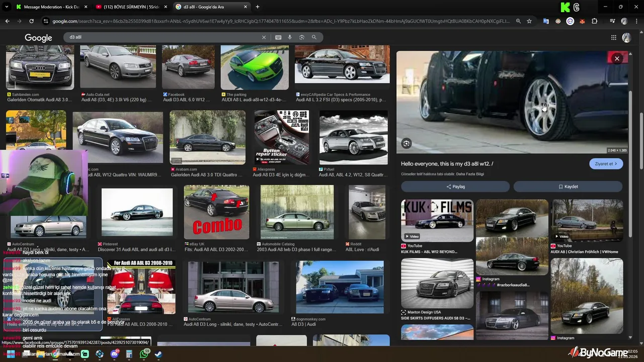Close the image preview panel
The image size is (644, 362).
pos(617,58)
